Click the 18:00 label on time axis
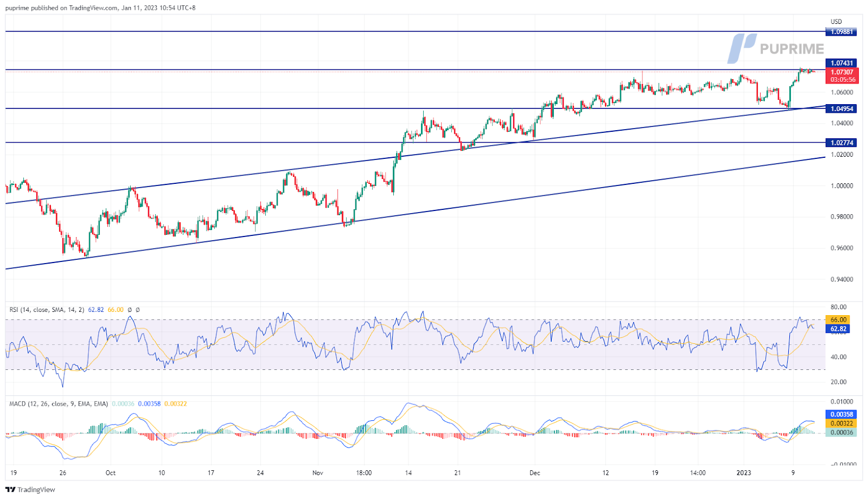The image size is (868, 499). coord(364,473)
